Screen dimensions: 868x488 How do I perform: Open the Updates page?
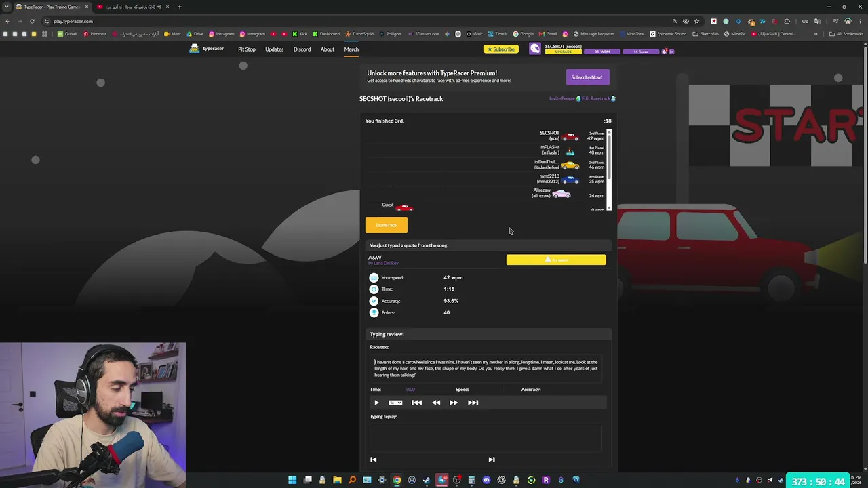(x=274, y=49)
